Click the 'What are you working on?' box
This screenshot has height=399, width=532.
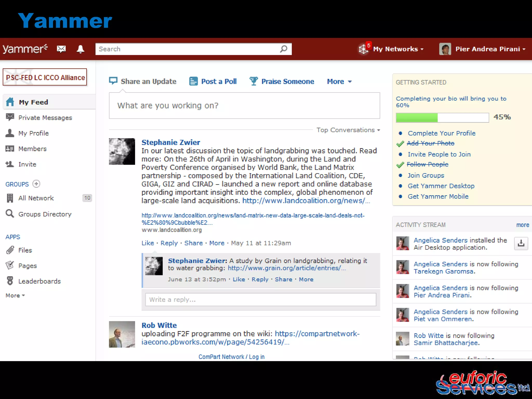click(x=244, y=105)
